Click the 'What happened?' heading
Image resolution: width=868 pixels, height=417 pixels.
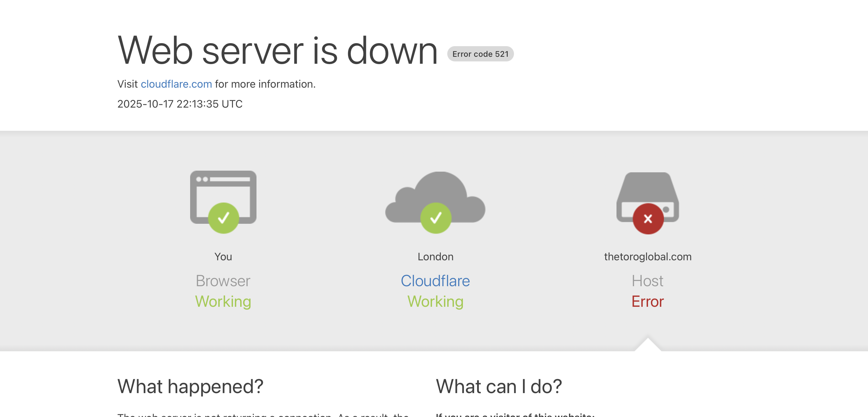(x=190, y=386)
